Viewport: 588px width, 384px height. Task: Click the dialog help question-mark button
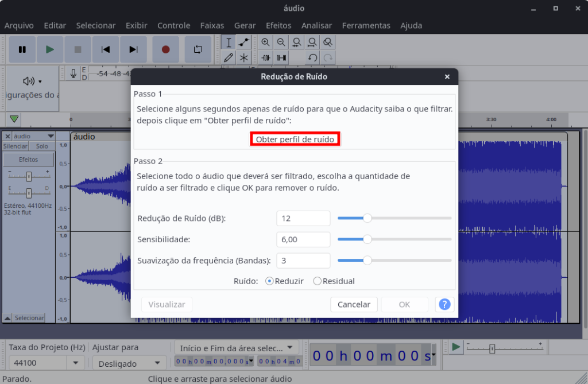coord(444,304)
